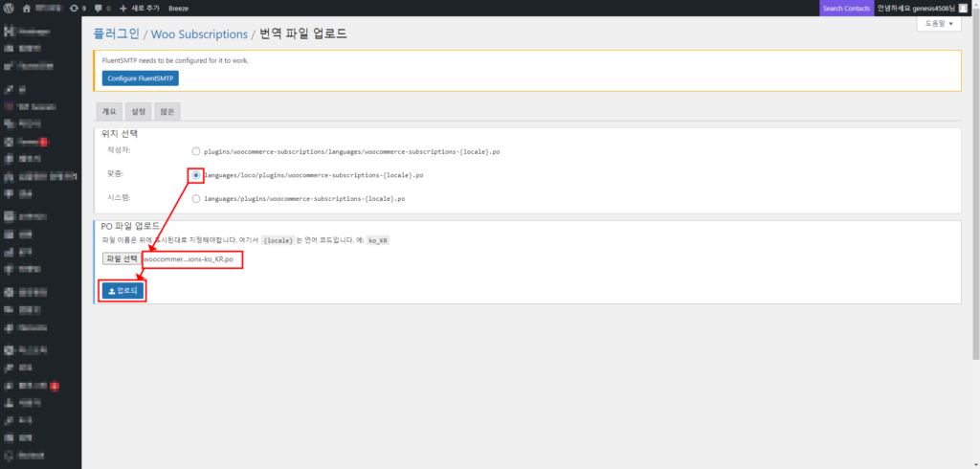Open the WordPress logo menu
980x469 pixels.
point(9,8)
